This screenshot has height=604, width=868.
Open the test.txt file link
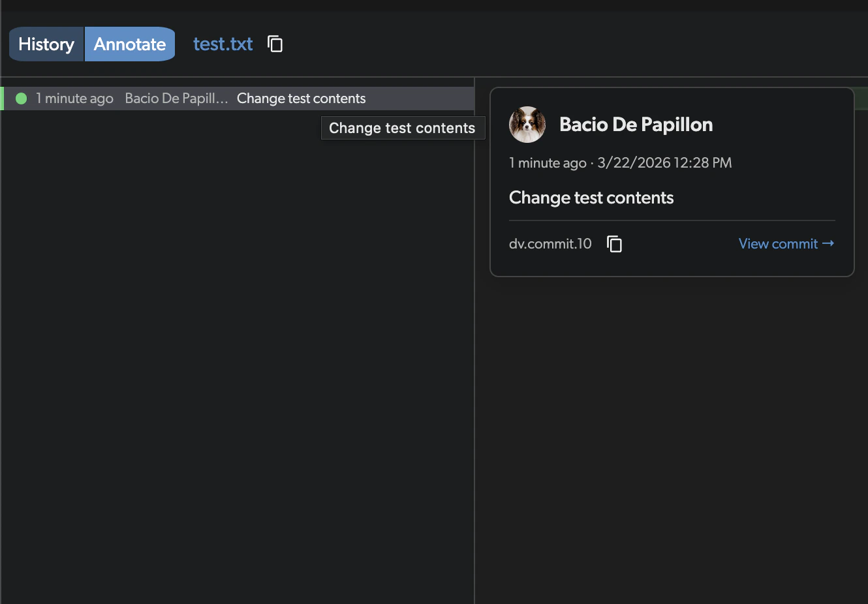[x=223, y=44]
